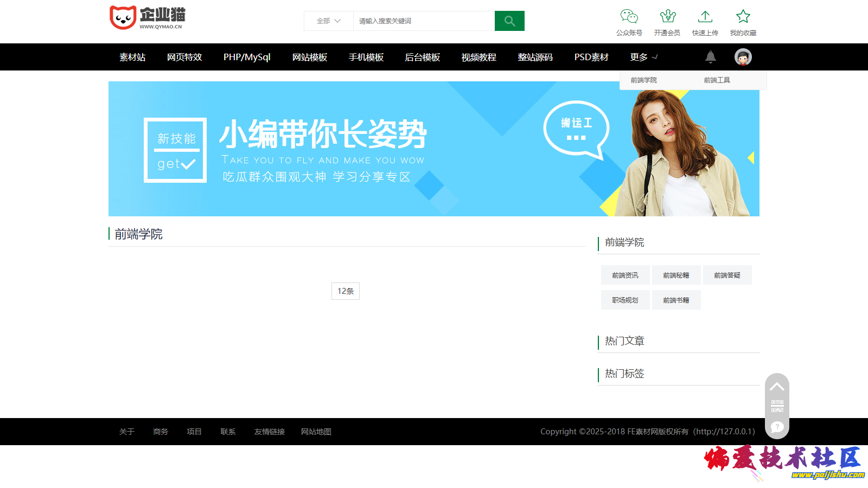This screenshot has width=868, height=488.
Task: Open the PHP/MySql nav item
Action: click(247, 57)
